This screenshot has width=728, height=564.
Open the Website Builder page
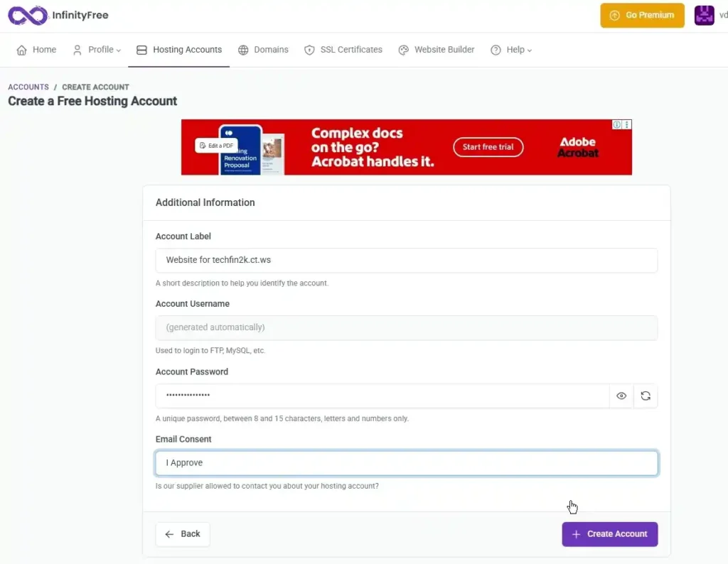(x=437, y=50)
